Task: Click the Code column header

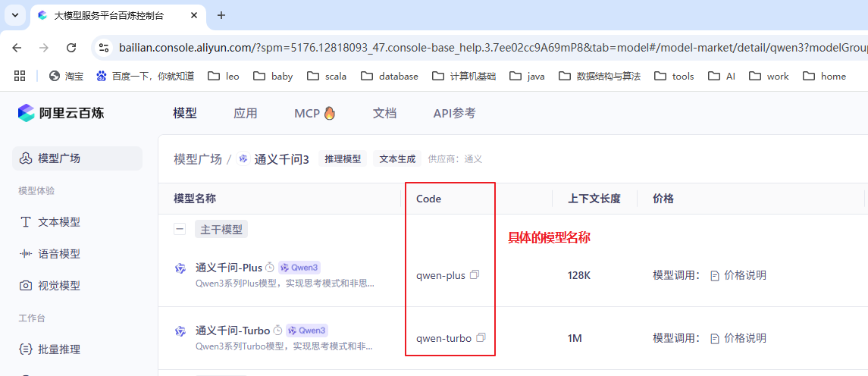Action: [x=429, y=199]
